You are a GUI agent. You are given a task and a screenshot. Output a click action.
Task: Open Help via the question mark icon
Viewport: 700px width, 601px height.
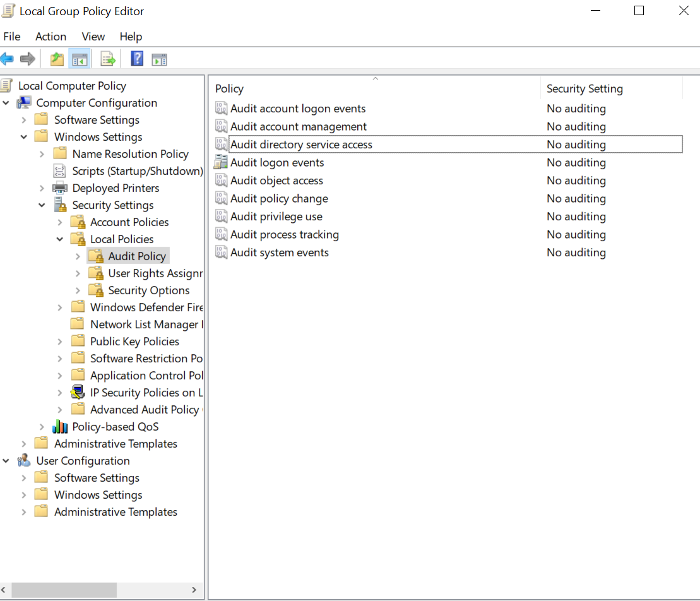[x=136, y=59]
